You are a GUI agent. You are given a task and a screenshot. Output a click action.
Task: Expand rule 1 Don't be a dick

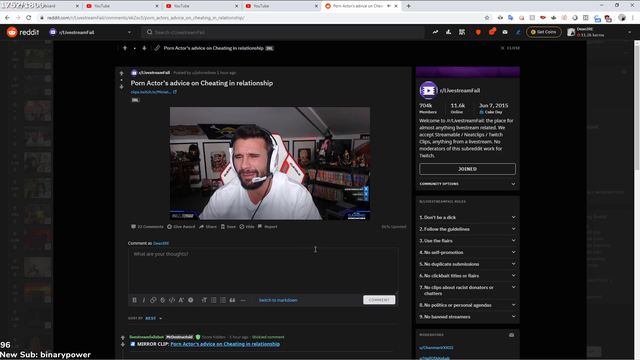point(467,217)
